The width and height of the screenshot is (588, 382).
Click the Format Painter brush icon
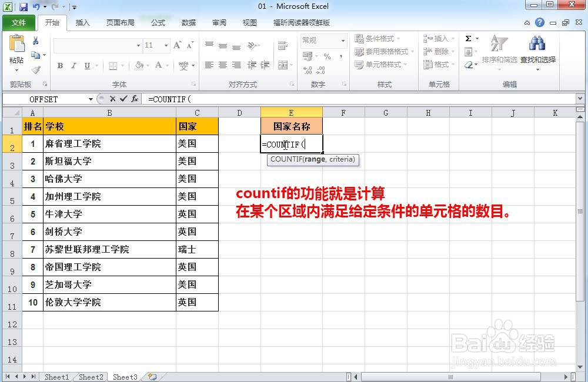36,70
